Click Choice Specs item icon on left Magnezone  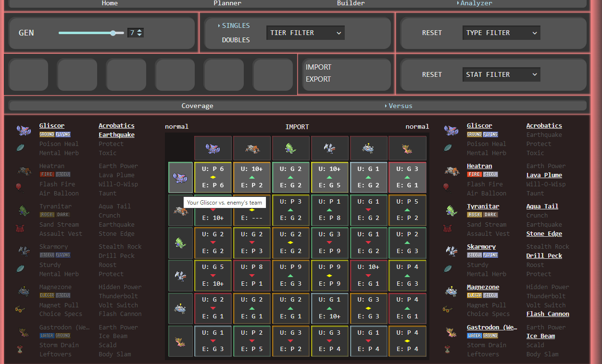pos(20,309)
